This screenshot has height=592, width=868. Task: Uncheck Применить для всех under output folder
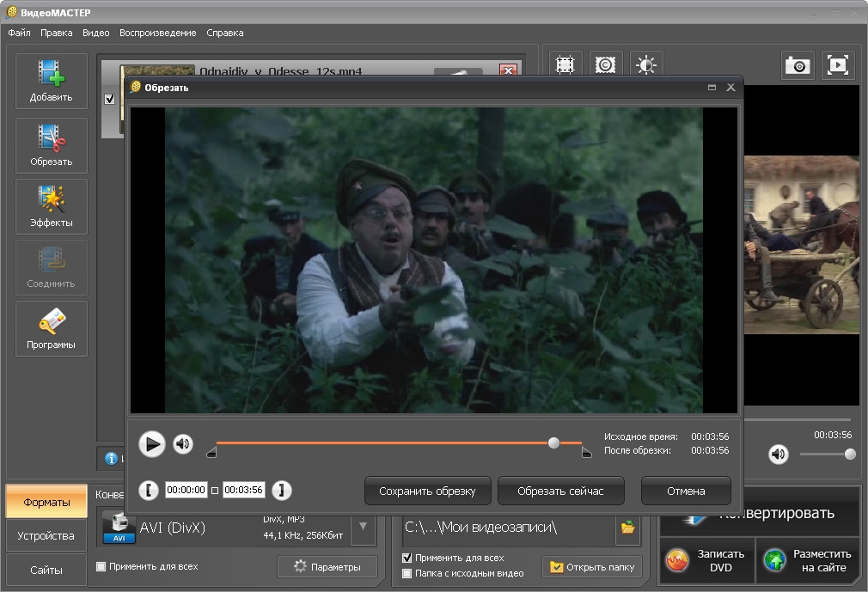click(x=407, y=558)
